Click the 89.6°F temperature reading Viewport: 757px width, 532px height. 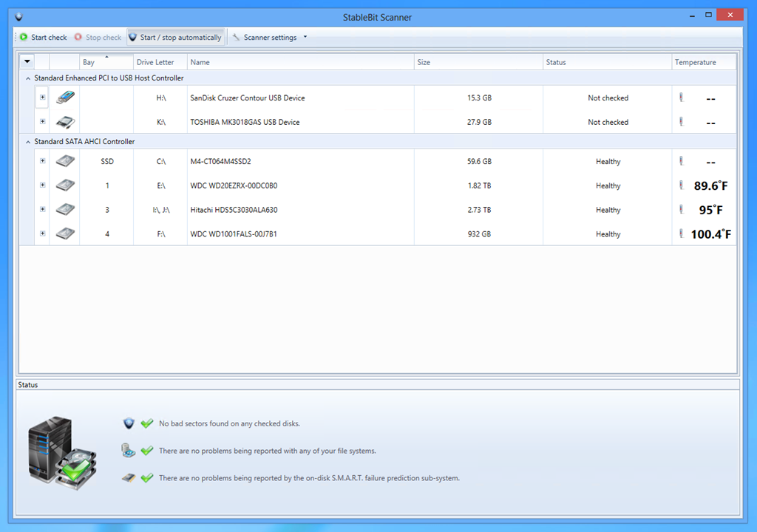(x=710, y=186)
